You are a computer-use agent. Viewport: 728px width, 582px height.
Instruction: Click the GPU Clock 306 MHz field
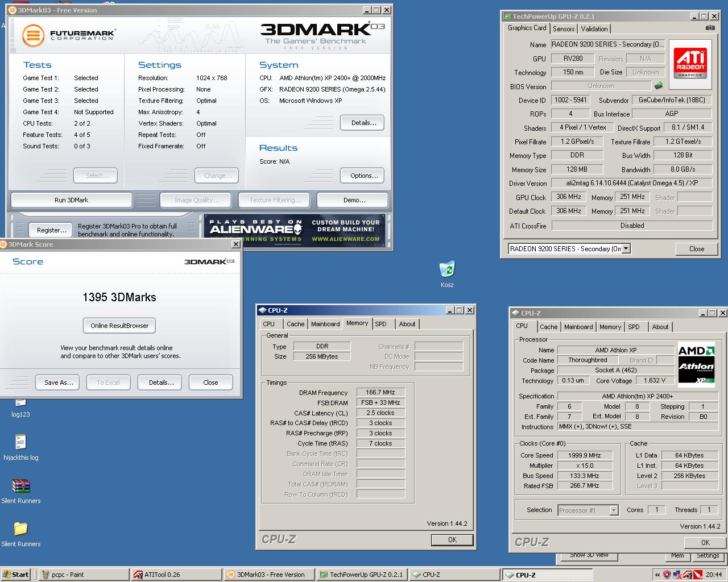(x=569, y=197)
